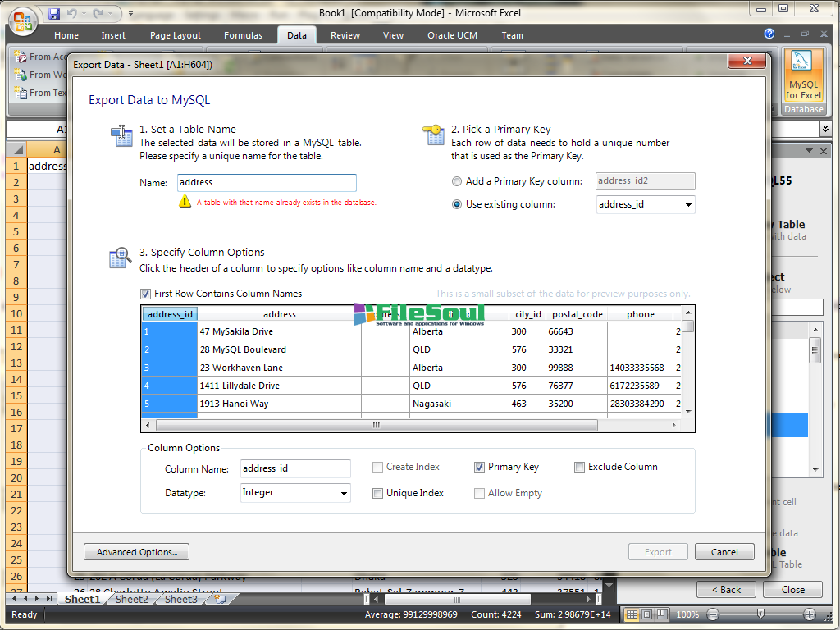Click the zoom in plus icon
840x630 pixels.
810,614
